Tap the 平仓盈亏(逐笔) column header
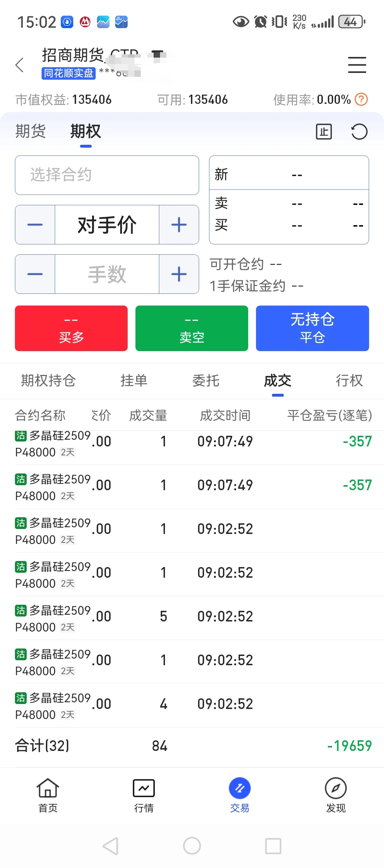Viewport: 384px width, 868px height. 330,415
